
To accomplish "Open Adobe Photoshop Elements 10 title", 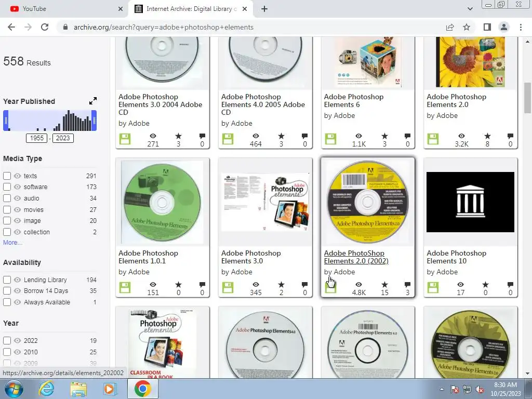I will coord(456,257).
